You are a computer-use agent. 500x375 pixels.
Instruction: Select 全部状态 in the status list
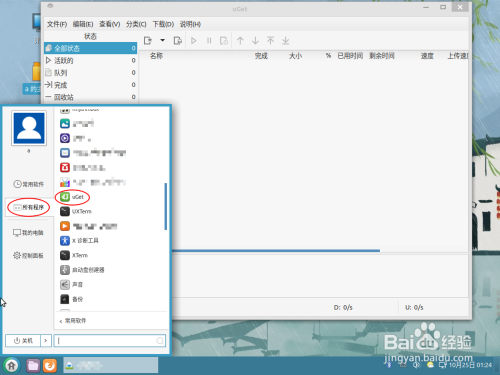pos(91,48)
